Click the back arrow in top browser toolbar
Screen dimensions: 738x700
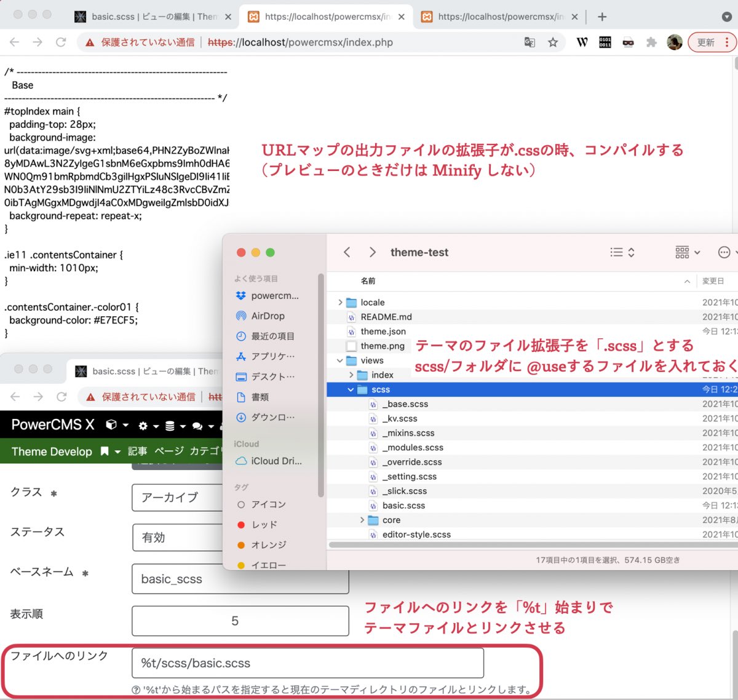[15, 42]
